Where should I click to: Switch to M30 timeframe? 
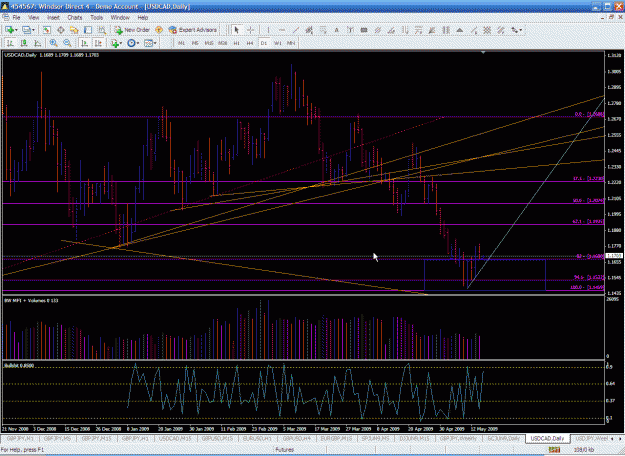point(222,43)
